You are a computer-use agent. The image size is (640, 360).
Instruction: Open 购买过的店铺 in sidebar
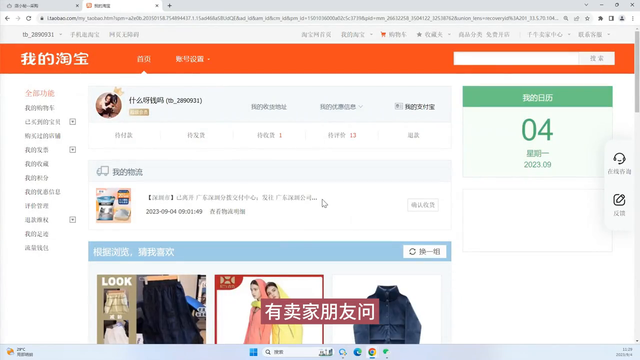(x=42, y=136)
